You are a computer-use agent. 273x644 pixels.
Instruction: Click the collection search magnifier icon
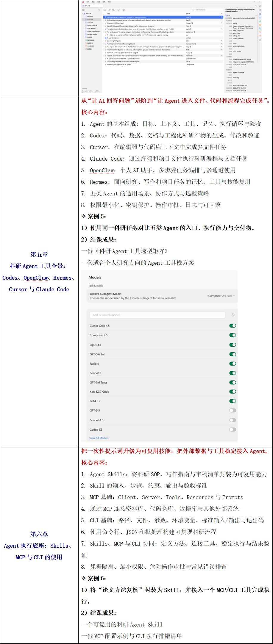99,10
